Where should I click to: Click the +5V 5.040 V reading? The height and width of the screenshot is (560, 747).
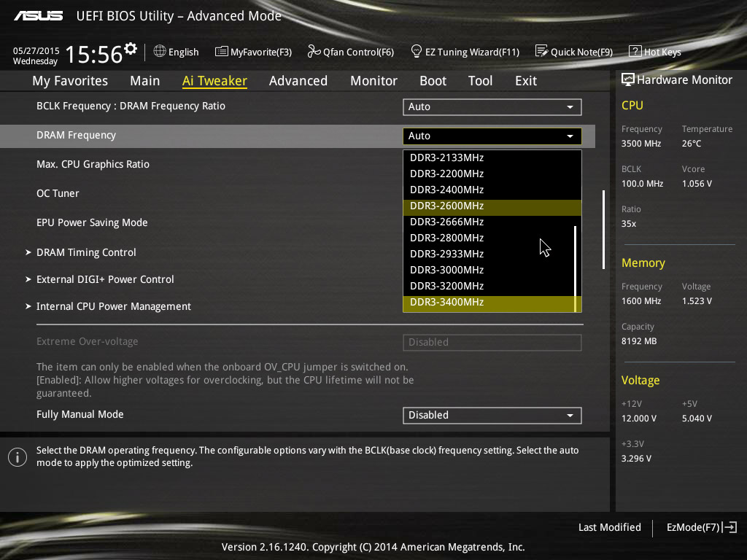point(697,418)
